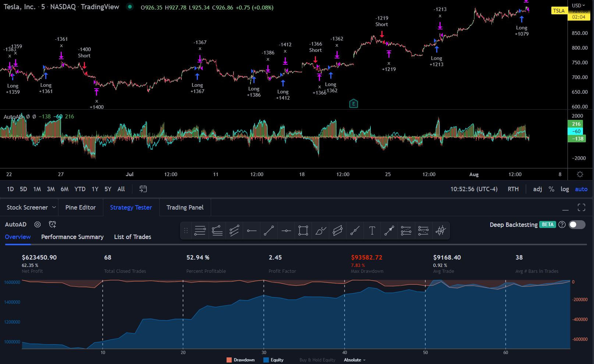Add alert on AutoAD strategy
The image size is (594, 364).
[x=53, y=224]
